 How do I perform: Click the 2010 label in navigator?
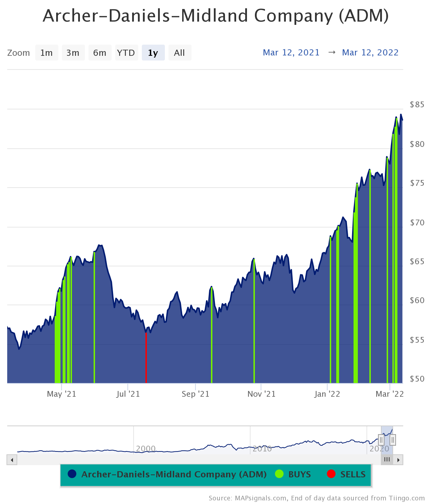click(x=262, y=449)
